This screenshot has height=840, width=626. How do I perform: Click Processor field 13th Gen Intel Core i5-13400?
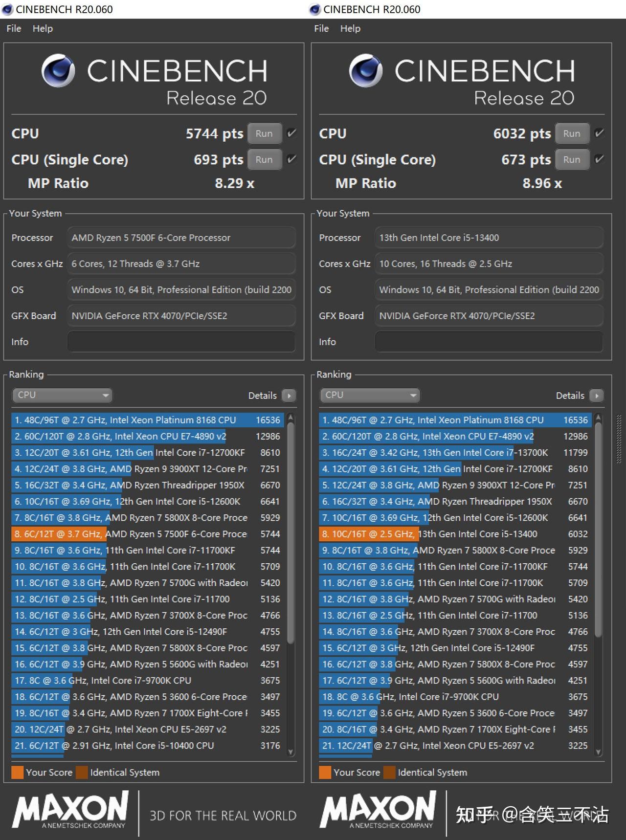489,238
